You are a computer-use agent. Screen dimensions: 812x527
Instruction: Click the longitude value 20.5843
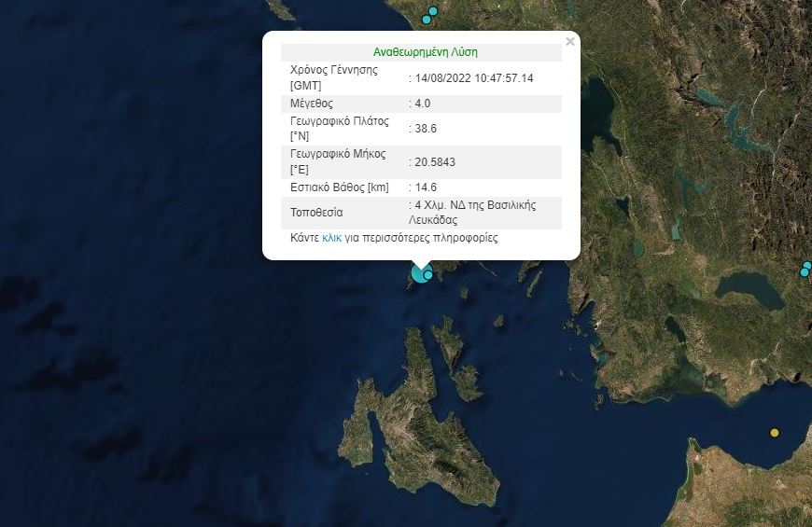[435, 162]
